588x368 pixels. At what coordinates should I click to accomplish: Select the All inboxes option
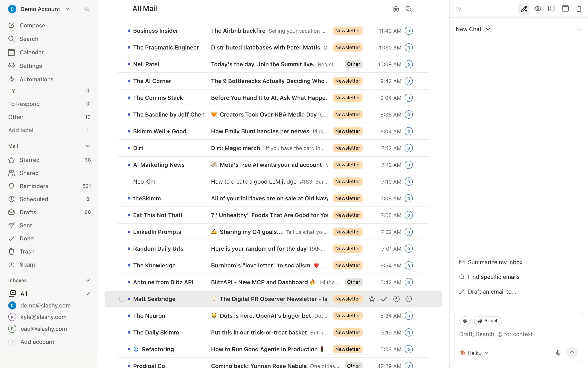click(x=49, y=294)
